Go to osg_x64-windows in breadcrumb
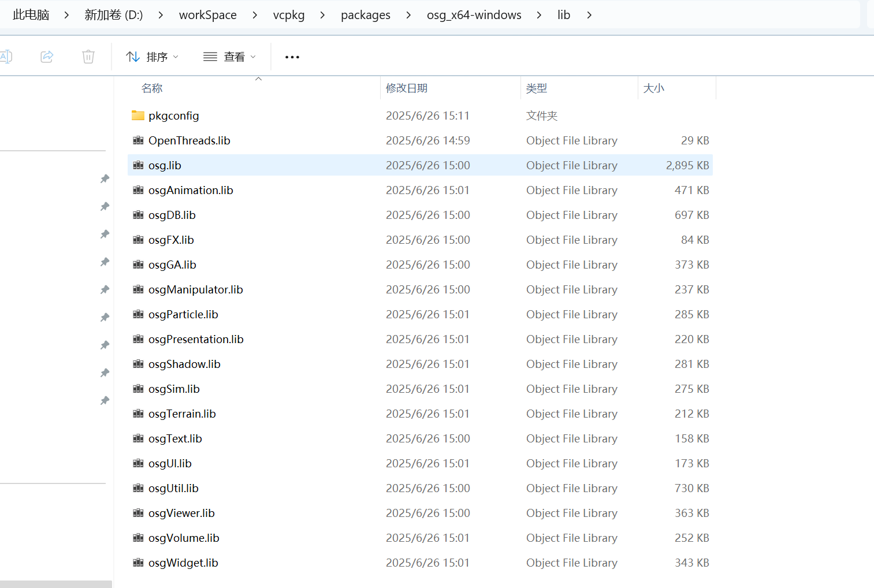The width and height of the screenshot is (874, 588). pyautogui.click(x=474, y=15)
